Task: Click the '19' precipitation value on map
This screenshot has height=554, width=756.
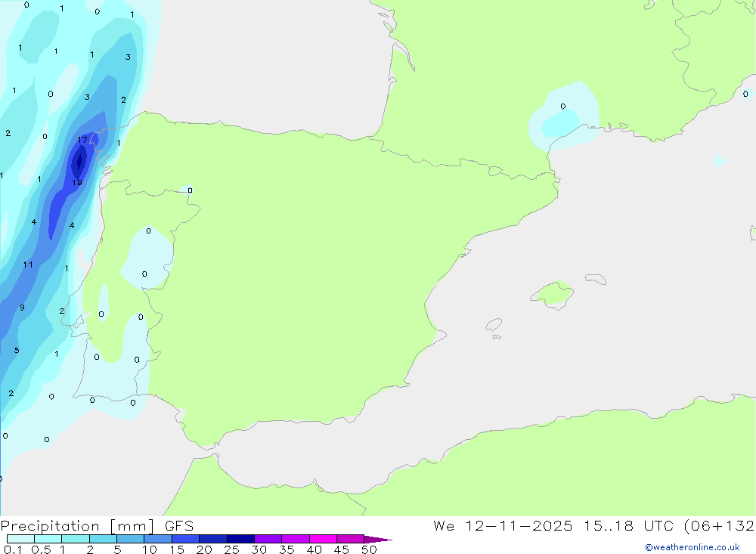Action: 77,182
